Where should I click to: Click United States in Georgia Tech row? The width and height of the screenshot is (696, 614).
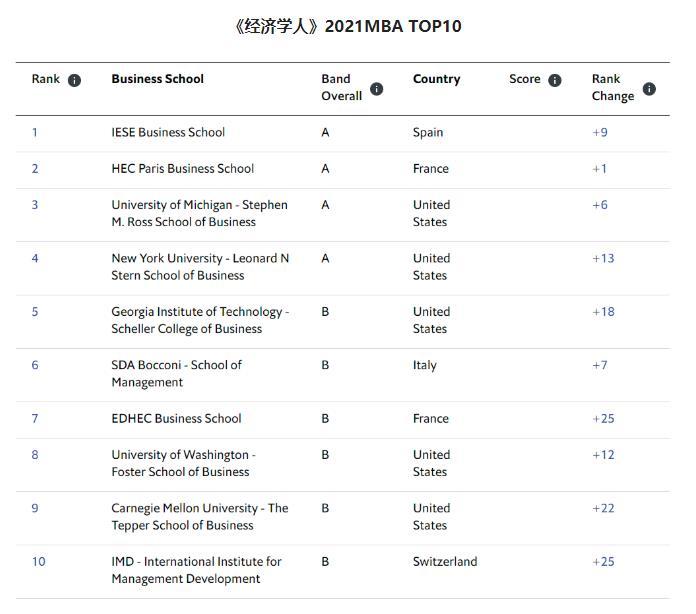pyautogui.click(x=431, y=320)
